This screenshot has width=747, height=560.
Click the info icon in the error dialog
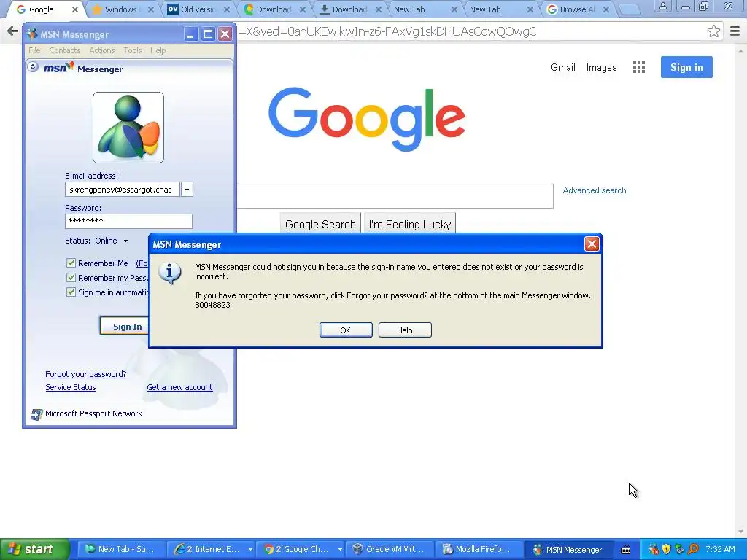[169, 273]
